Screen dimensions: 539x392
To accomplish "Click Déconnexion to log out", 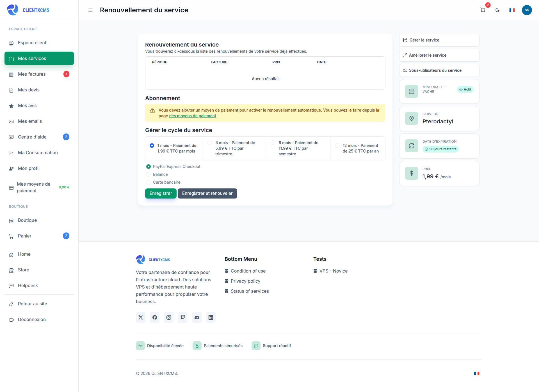I will pos(39,319).
